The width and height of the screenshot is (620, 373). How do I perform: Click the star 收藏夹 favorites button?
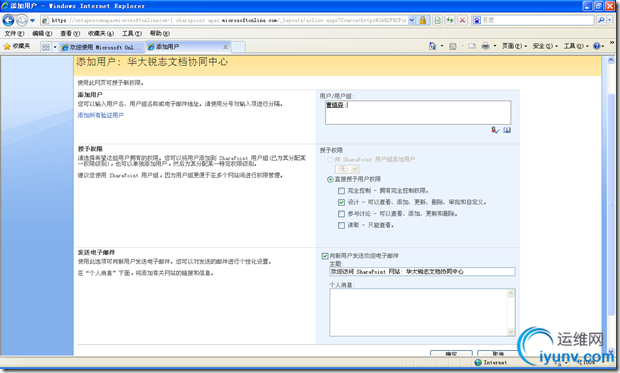(17, 47)
